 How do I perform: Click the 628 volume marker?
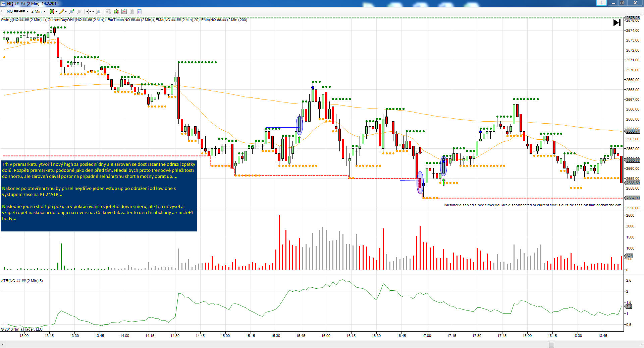click(x=629, y=256)
